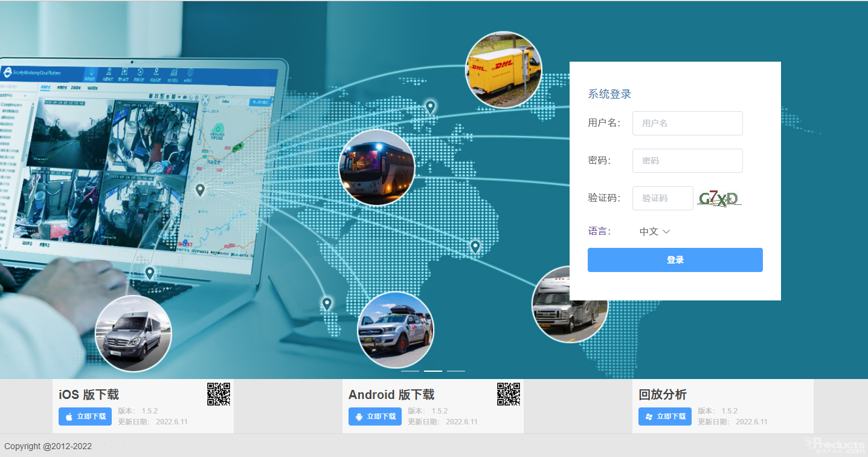The height and width of the screenshot is (457, 868).
Task: Select the third carousel slide indicator
Action: pos(456,371)
